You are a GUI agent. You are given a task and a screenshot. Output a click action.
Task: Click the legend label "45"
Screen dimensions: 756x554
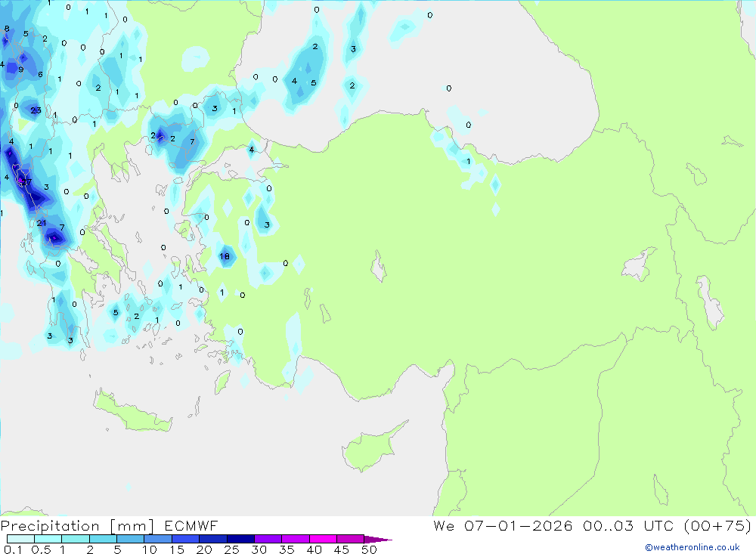pos(342,549)
